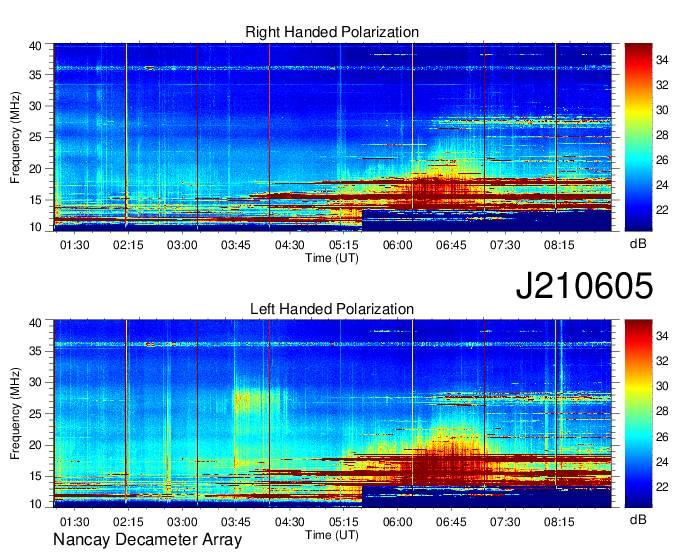Viewport: 680px width, 552px height.
Task: Click the 30 MHz tick on Right Handed plot
Action: point(36,106)
